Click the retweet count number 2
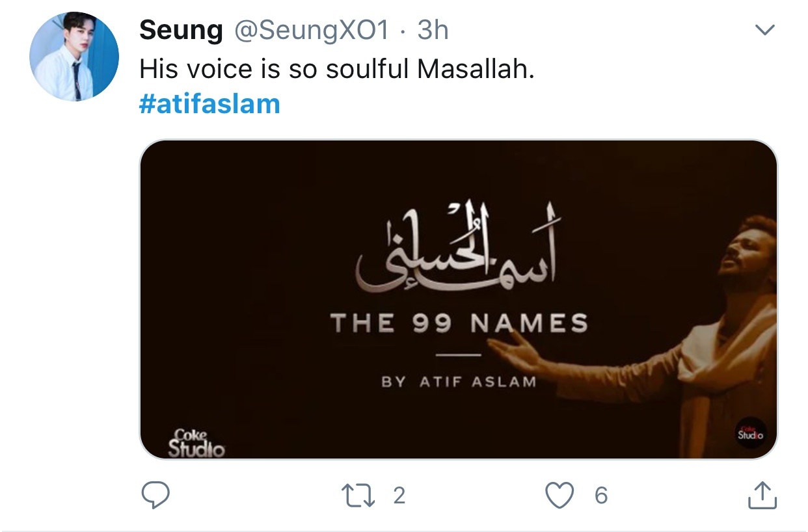The height and width of the screenshot is (532, 808). [399, 496]
